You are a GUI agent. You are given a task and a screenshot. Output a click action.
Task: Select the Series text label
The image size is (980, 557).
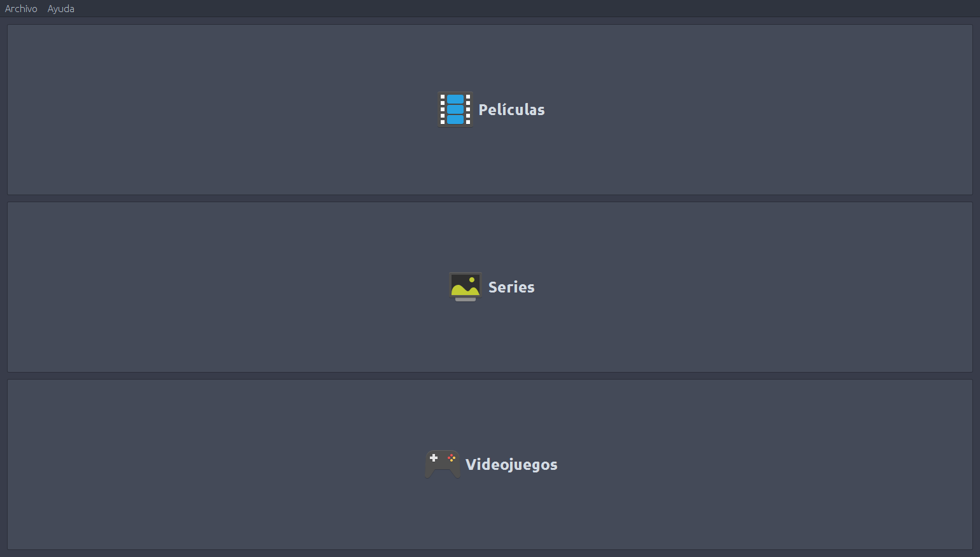pyautogui.click(x=511, y=287)
